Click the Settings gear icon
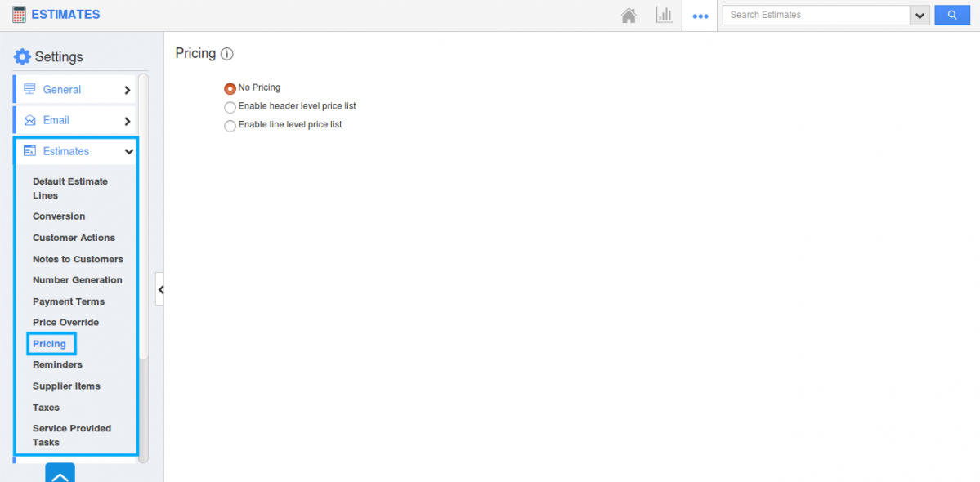 pos(22,57)
